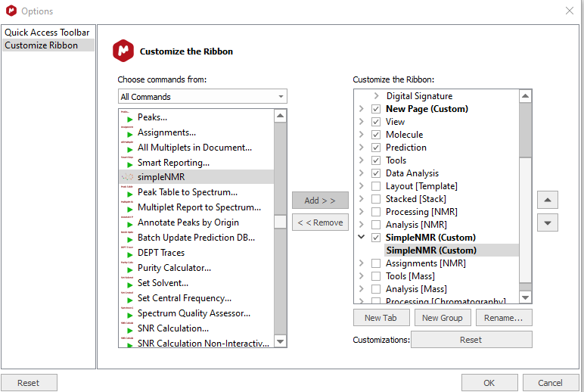Create a New Tab
This screenshot has width=584, height=392.
tap(381, 318)
